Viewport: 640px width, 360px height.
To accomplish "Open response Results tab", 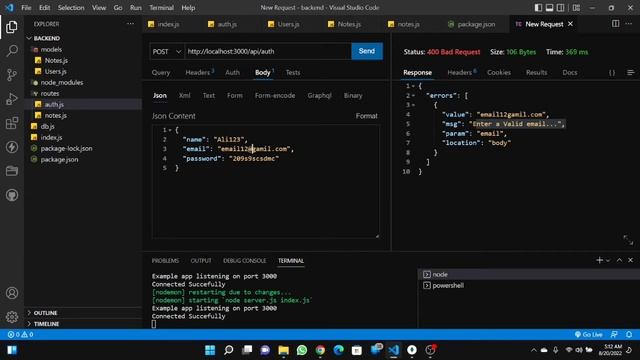I will [x=536, y=73].
